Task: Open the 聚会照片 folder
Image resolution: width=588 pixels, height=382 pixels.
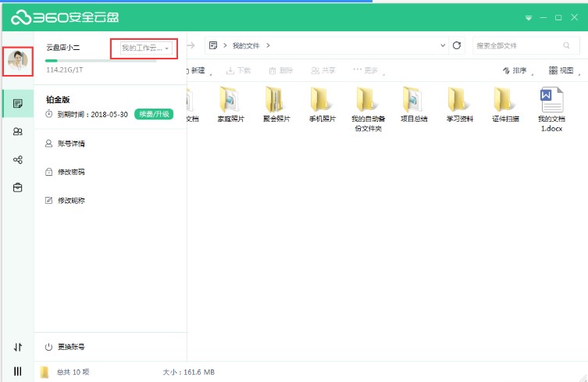Action: pos(276,104)
